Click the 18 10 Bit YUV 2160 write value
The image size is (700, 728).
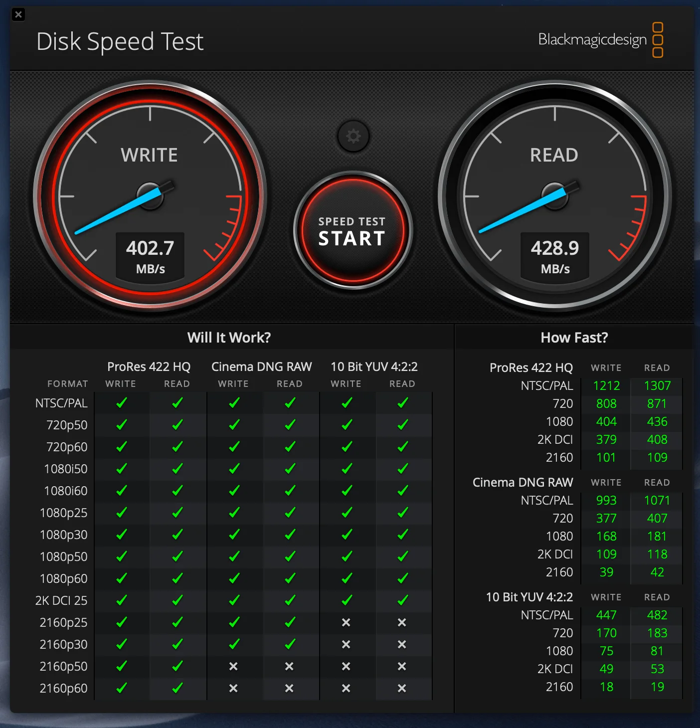pyautogui.click(x=607, y=687)
